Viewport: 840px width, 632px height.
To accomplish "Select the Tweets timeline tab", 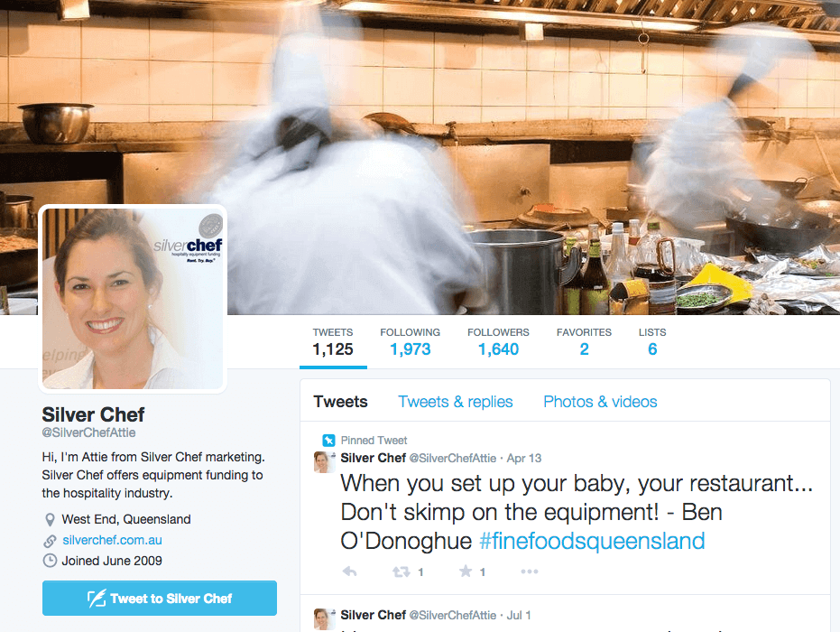I will 341,402.
